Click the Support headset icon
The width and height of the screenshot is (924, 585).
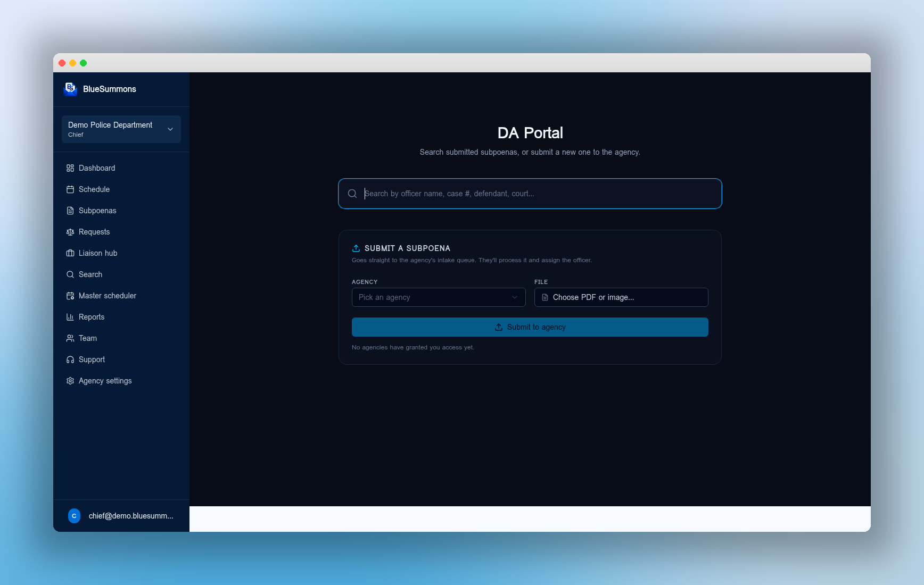pos(70,360)
